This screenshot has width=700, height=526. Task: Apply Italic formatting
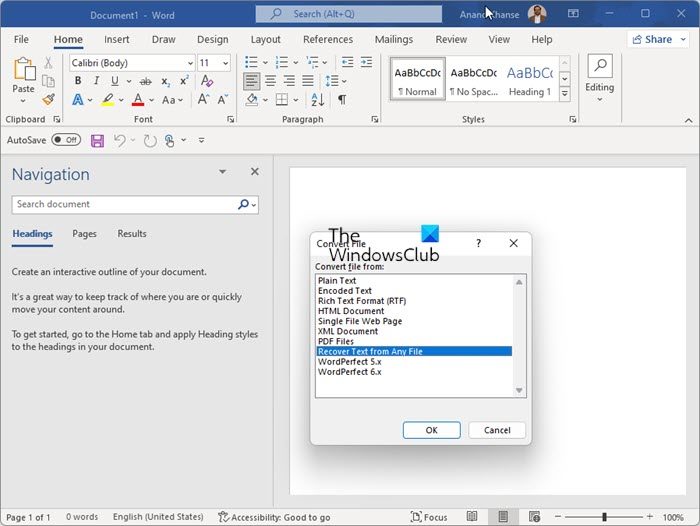click(x=97, y=81)
